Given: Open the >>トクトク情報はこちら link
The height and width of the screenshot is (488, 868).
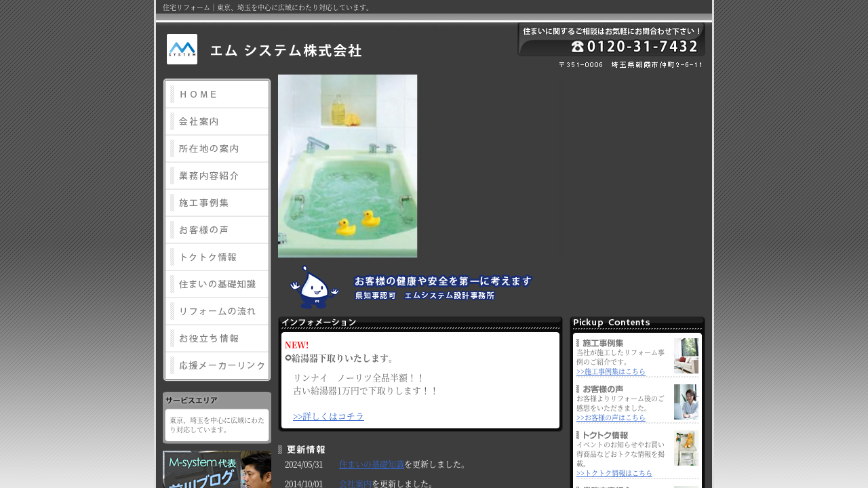Looking at the screenshot, I should [x=614, y=473].
